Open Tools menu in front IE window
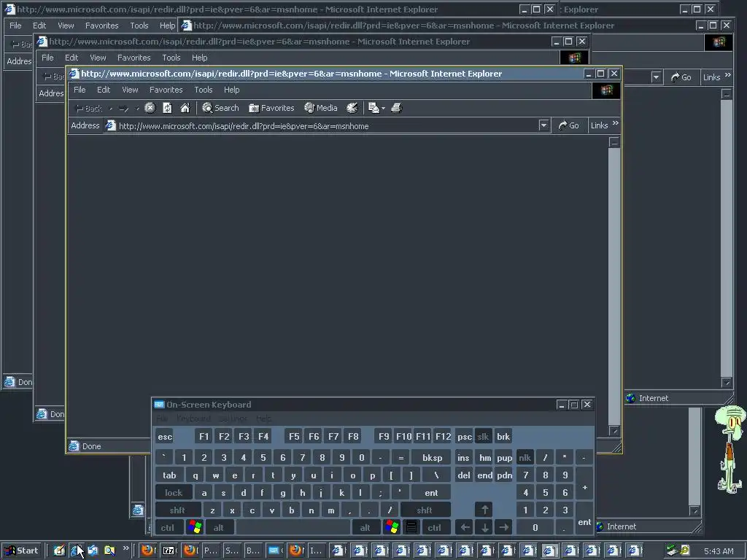This screenshot has height=560, width=747. point(204,90)
